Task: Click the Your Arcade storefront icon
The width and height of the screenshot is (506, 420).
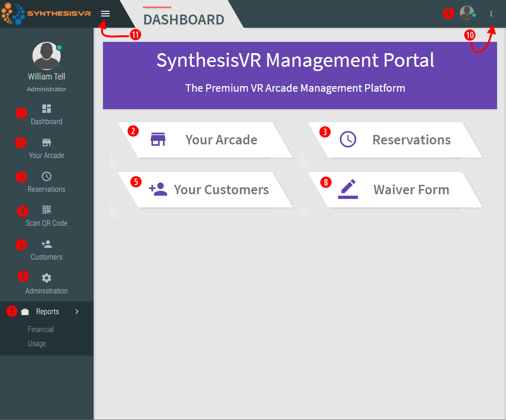Action: [46, 142]
